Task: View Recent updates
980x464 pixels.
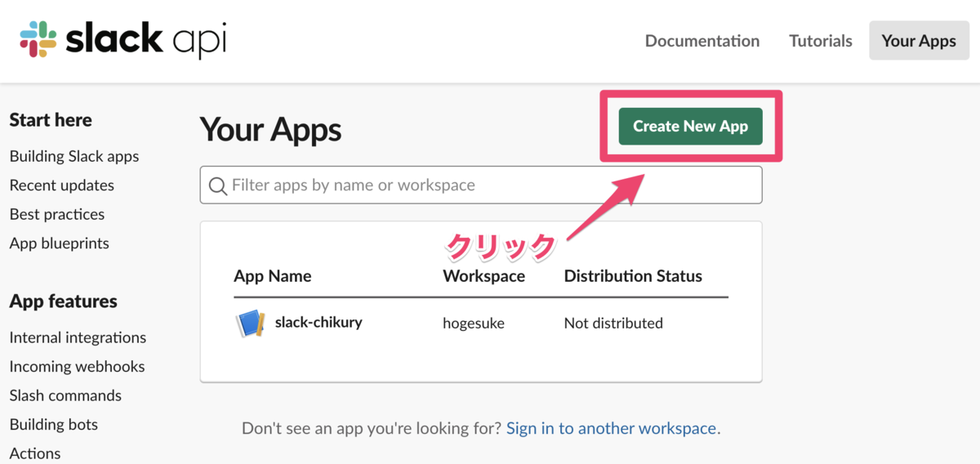Action: click(62, 185)
